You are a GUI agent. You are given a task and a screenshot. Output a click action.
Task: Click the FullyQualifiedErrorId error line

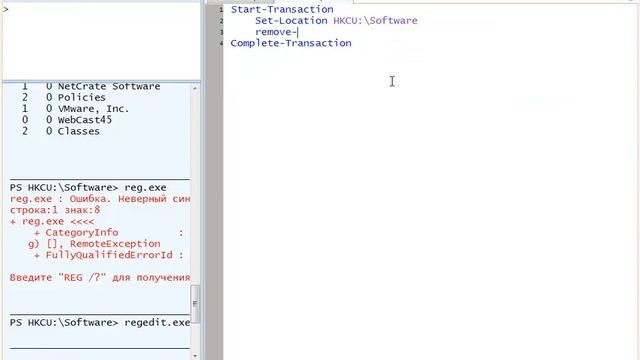(x=109, y=256)
